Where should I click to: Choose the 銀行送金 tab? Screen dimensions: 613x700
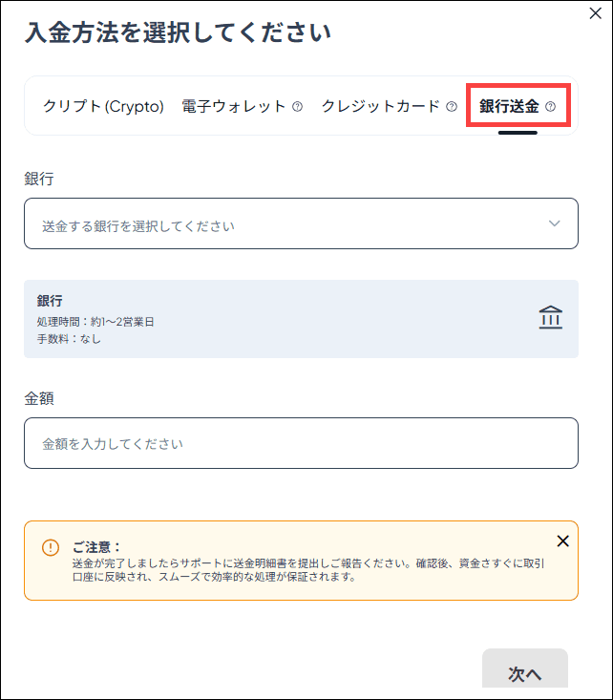tap(509, 106)
